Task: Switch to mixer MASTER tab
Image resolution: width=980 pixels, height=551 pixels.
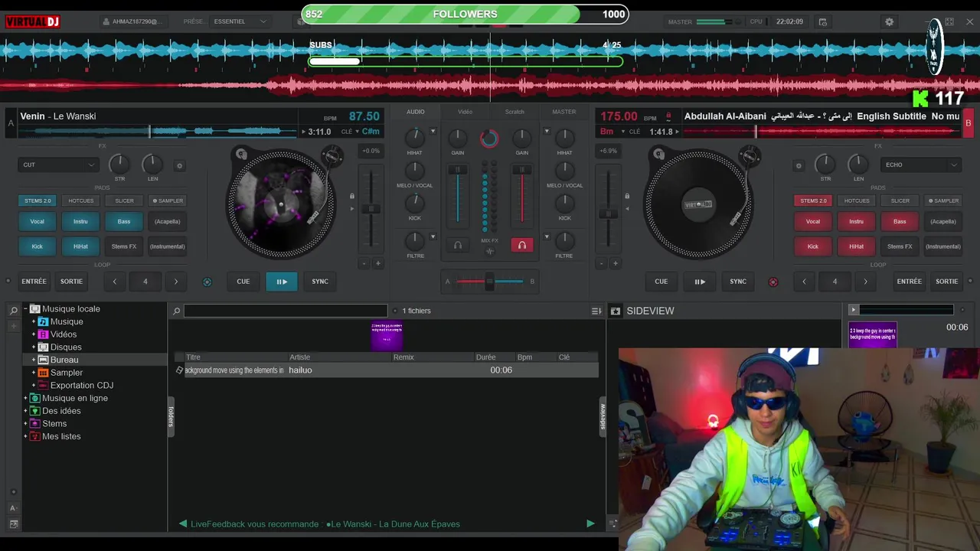Action: tap(564, 112)
